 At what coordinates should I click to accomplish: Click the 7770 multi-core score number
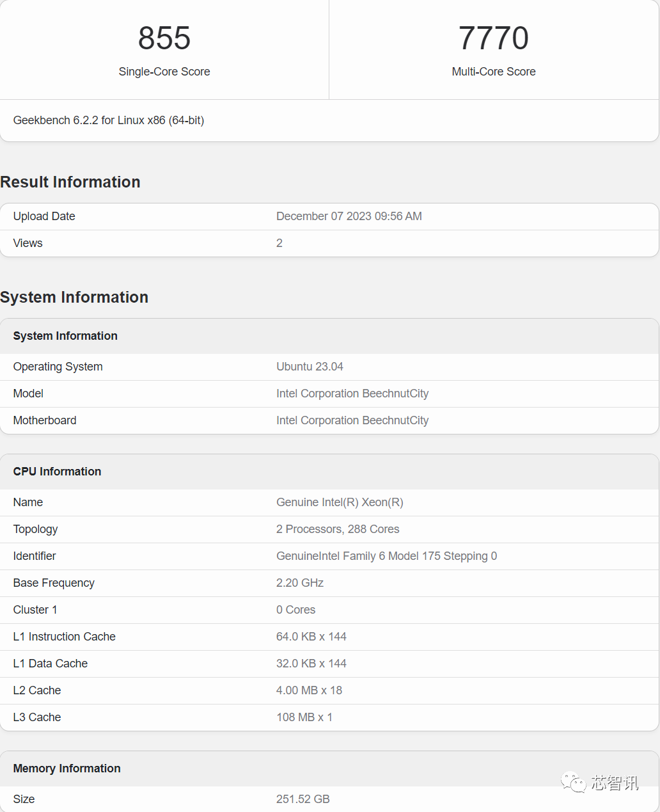(493, 38)
